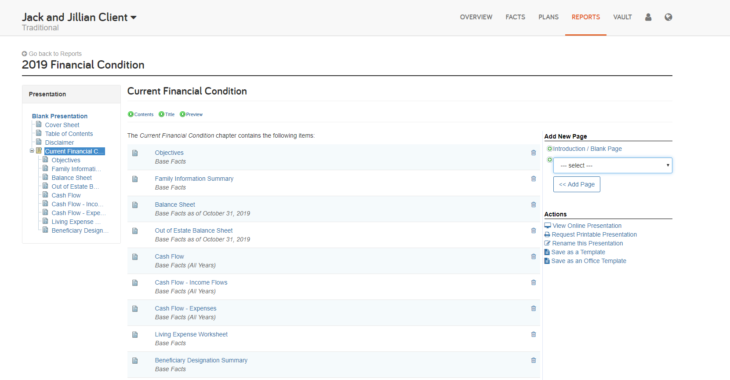Click Save as a Template link
This screenshot has height=380, width=730.
(x=578, y=252)
